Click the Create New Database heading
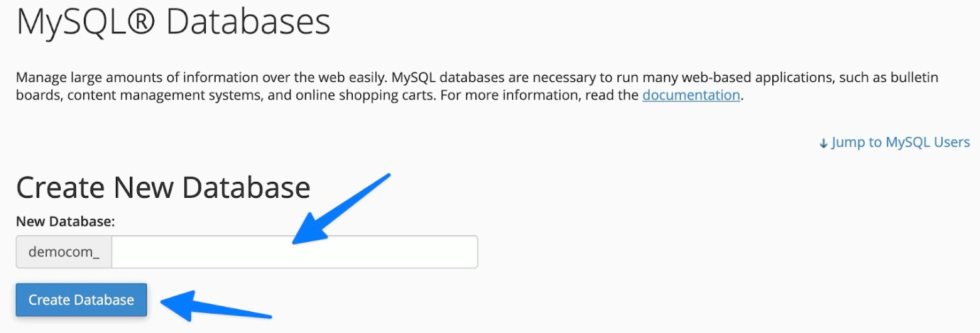The height and width of the screenshot is (333, 980). tap(163, 188)
